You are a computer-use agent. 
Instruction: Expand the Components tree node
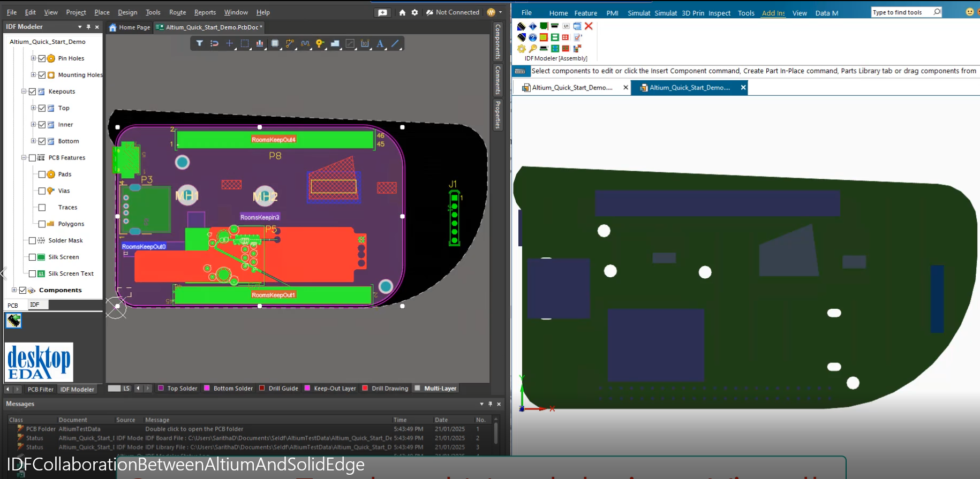[x=14, y=290]
